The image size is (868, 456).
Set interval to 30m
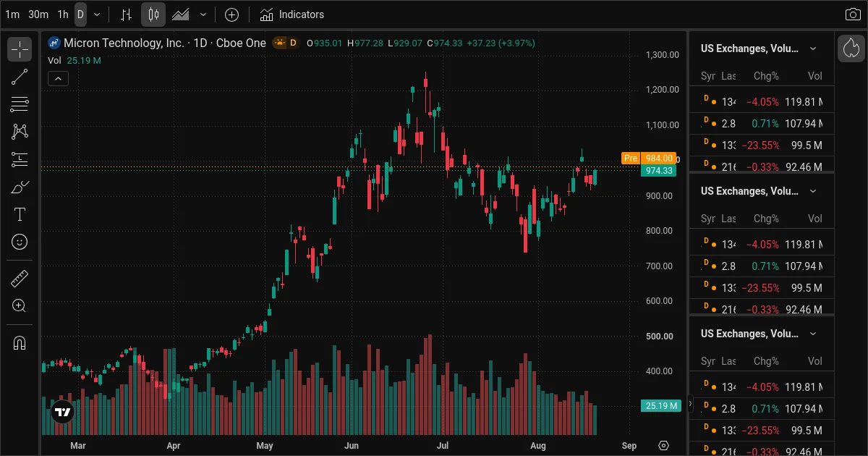tap(38, 14)
